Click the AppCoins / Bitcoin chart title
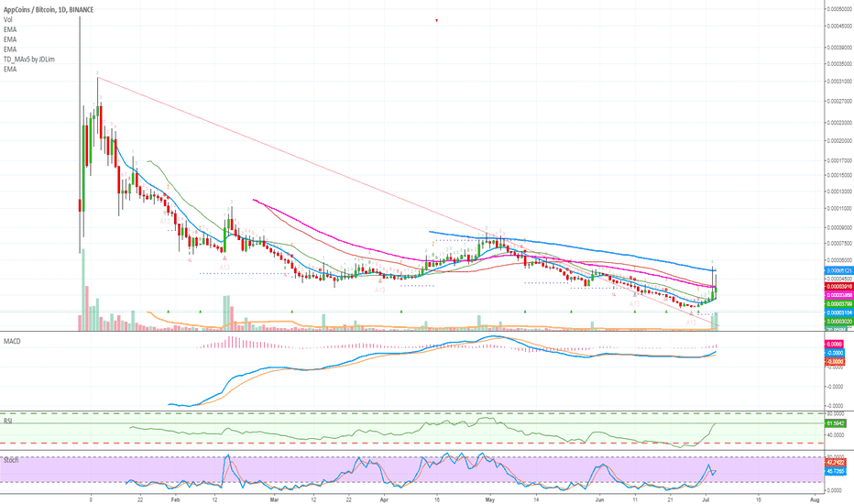The width and height of the screenshot is (854, 504). coord(49,10)
